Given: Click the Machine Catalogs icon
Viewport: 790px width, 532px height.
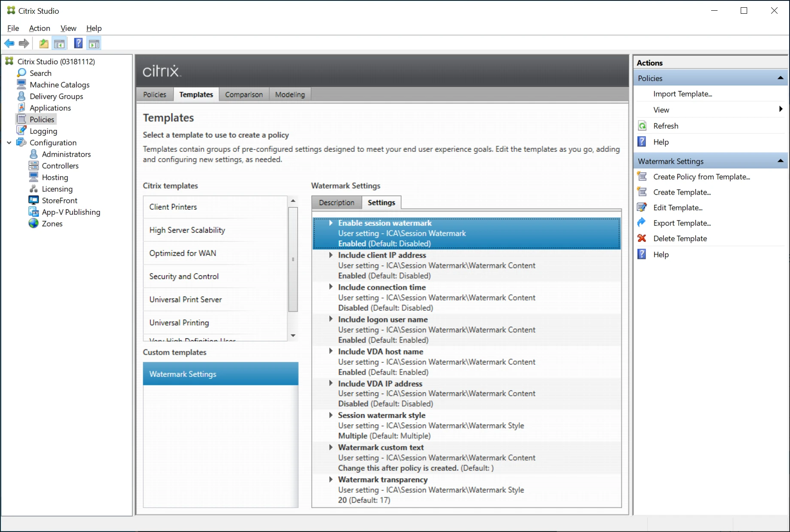Looking at the screenshot, I should [x=21, y=84].
